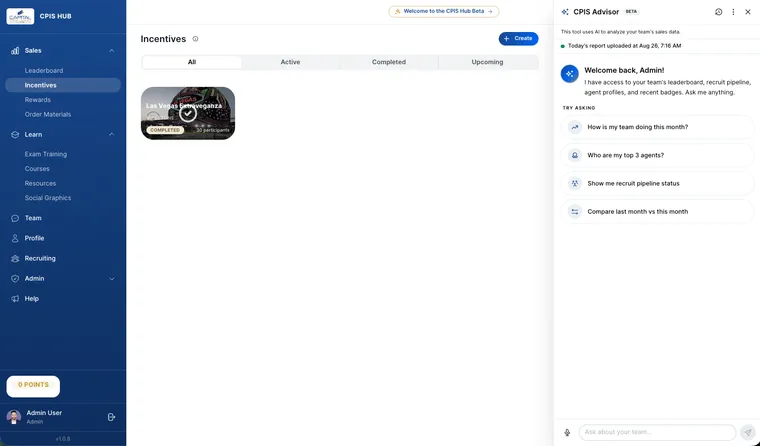Open the Courses page
Image resolution: width=760 pixels, height=446 pixels.
[37, 169]
